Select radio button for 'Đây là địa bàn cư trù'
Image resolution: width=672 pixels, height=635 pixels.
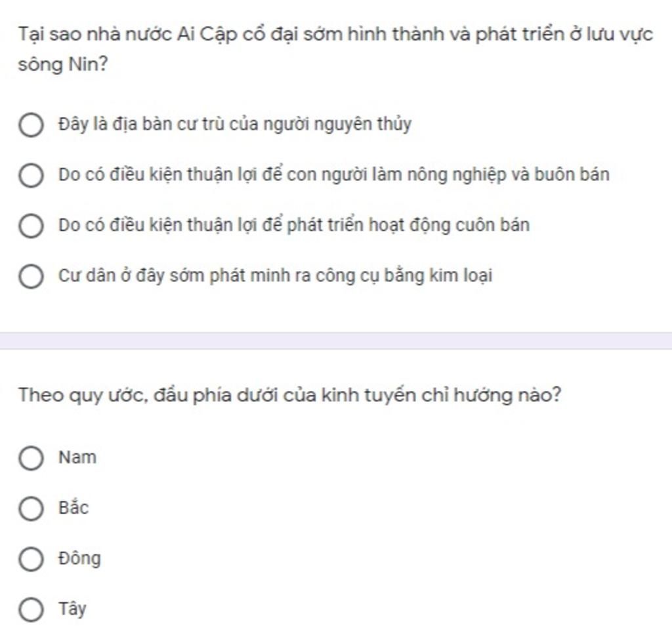click(x=31, y=125)
